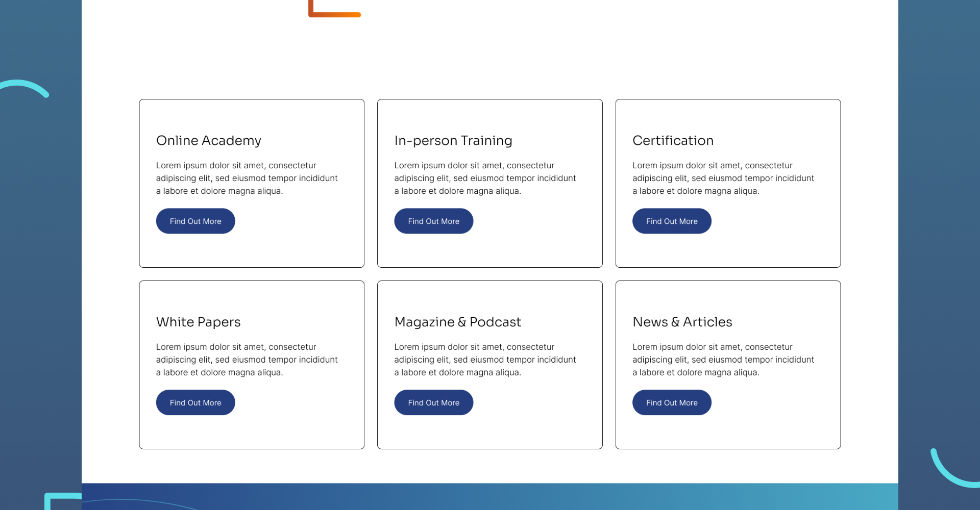The height and width of the screenshot is (510, 980).
Task: Click the Certification card heading
Action: [x=673, y=141]
